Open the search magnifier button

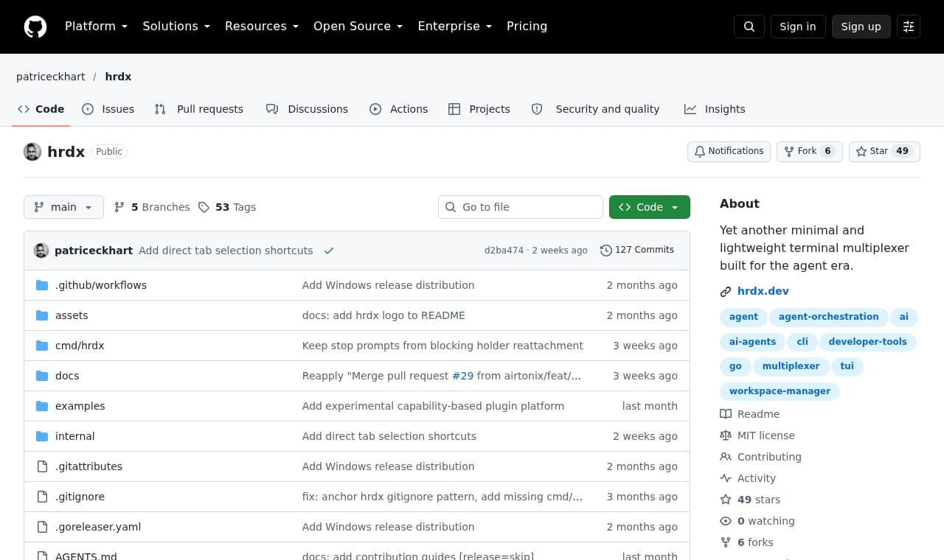(x=749, y=27)
